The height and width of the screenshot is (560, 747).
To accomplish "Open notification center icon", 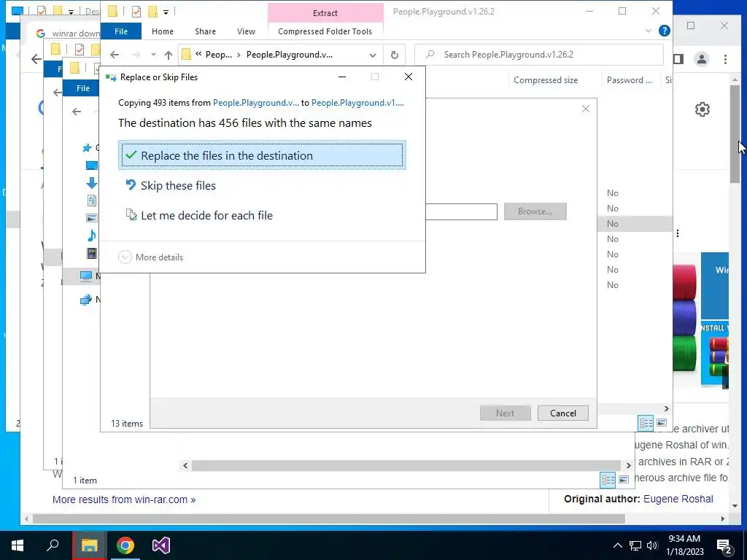I will point(724,545).
